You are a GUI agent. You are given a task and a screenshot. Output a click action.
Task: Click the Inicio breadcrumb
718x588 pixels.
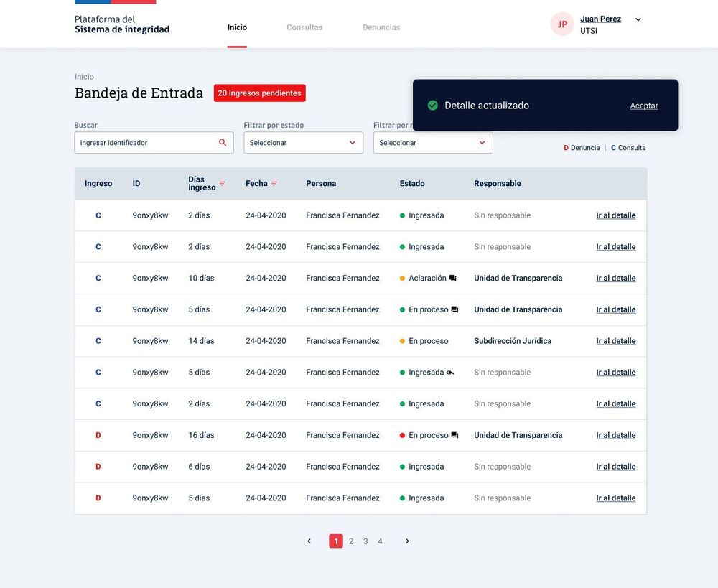click(x=84, y=77)
